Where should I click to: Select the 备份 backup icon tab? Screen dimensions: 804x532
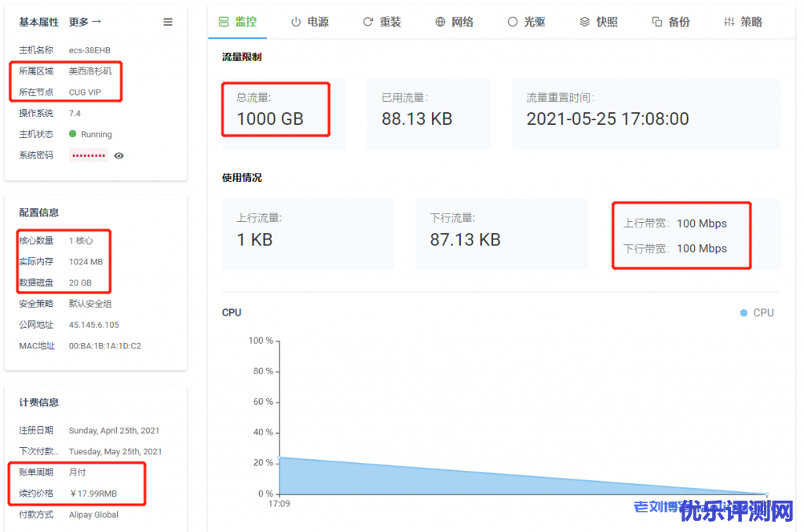tap(671, 22)
